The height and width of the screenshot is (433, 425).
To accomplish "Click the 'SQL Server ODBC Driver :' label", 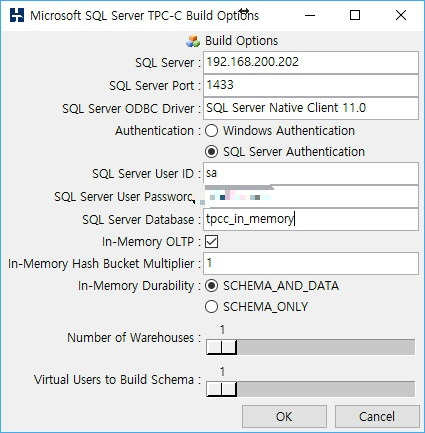I will [132, 109].
